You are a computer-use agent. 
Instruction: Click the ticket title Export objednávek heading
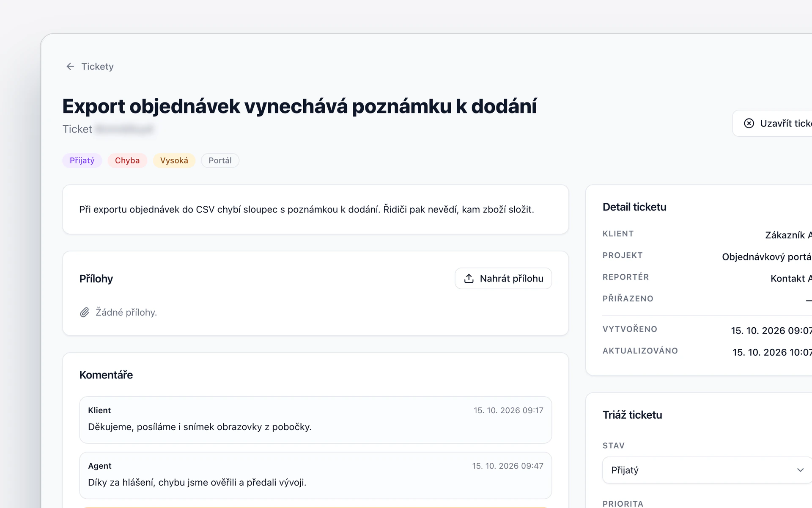[299, 106]
